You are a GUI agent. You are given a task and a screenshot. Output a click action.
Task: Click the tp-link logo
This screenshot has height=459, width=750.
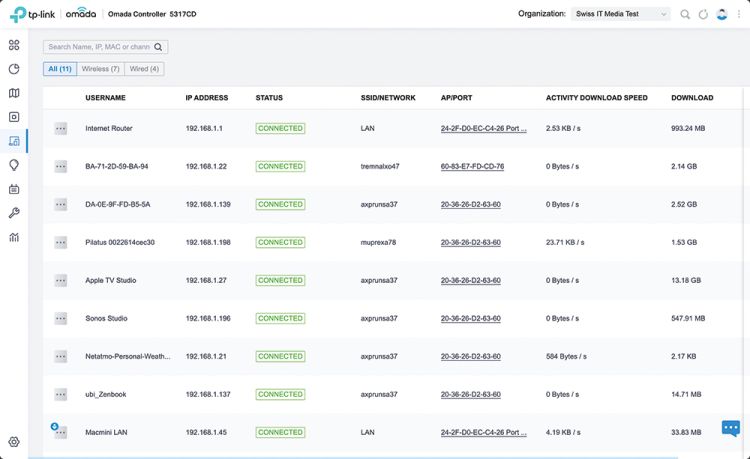(33, 14)
